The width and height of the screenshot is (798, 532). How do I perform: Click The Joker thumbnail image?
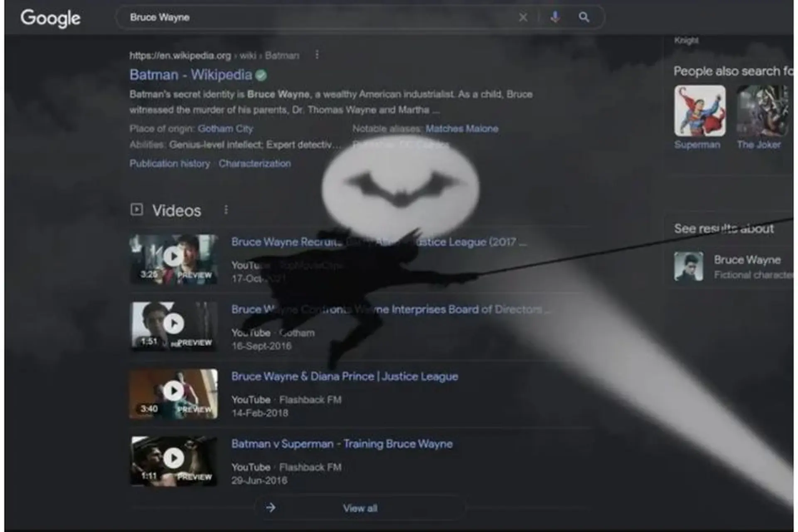[762, 111]
